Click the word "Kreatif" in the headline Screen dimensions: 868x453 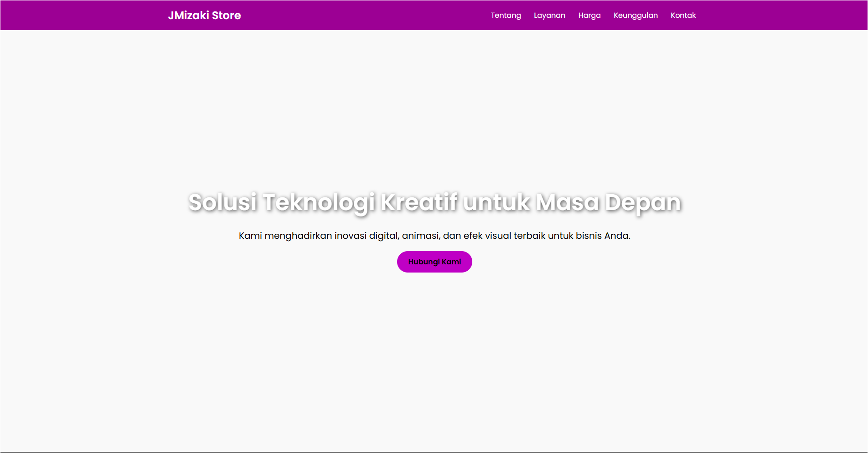(419, 202)
